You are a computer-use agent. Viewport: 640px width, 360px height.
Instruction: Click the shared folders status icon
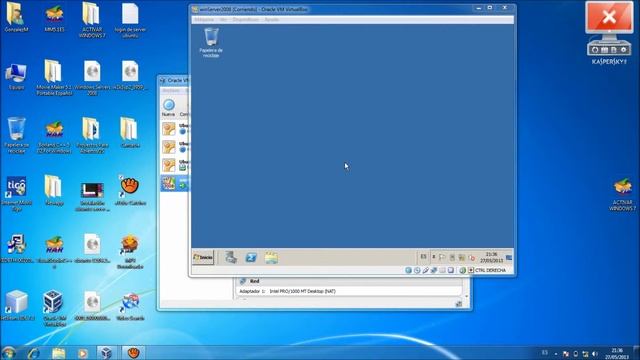442,270
